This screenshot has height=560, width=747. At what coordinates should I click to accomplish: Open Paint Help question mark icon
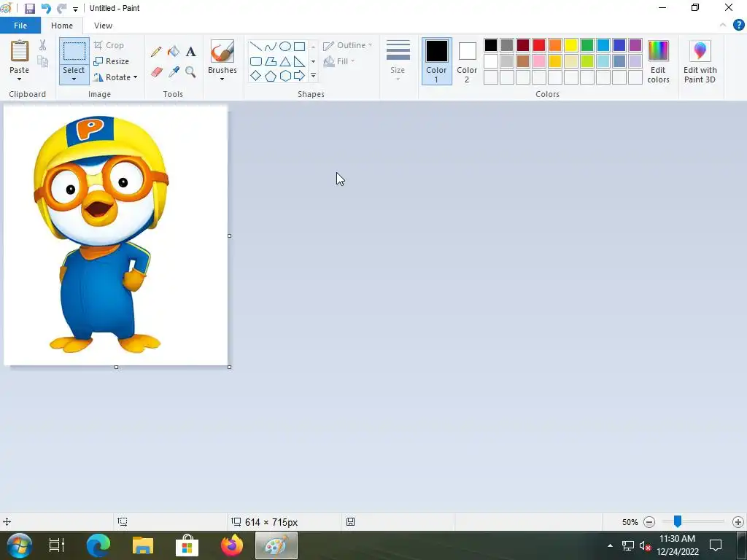tap(738, 26)
